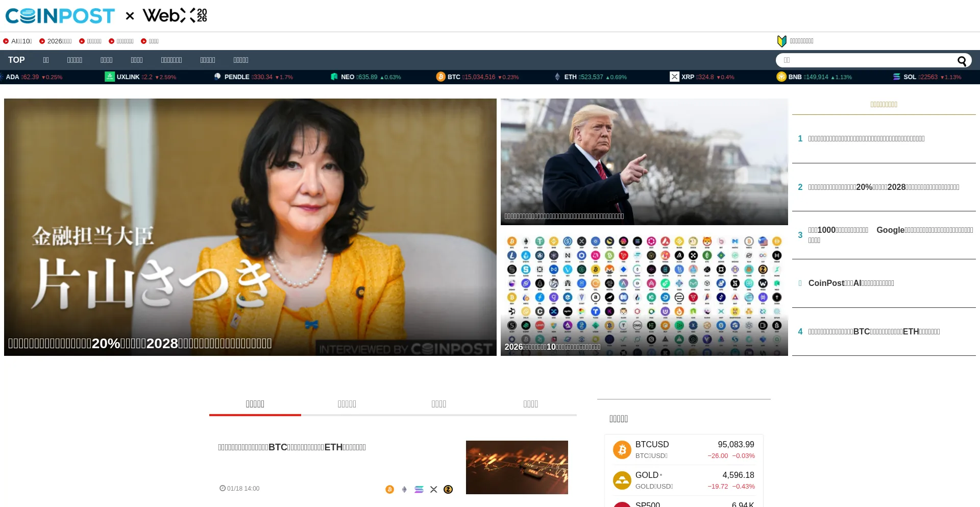Open ranking item 3 mentioning 1000 and Google
The image size is (980, 507).
[891, 235]
